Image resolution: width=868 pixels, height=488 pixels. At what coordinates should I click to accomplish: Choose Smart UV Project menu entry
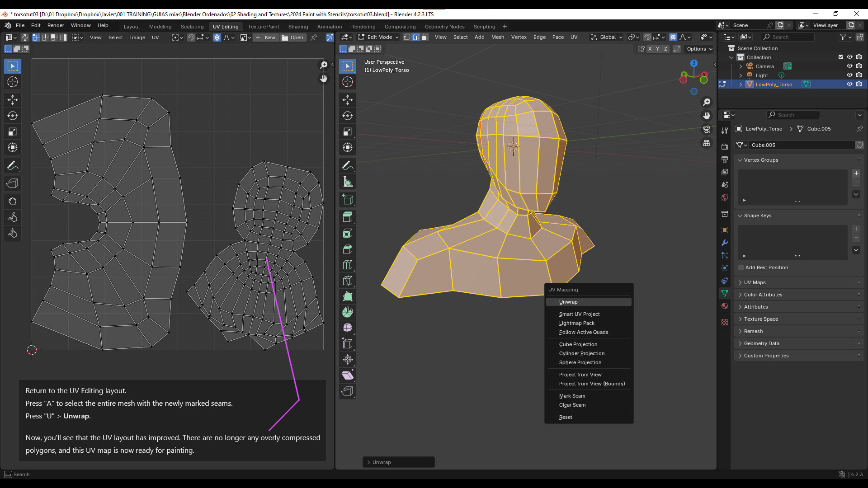(x=589, y=314)
